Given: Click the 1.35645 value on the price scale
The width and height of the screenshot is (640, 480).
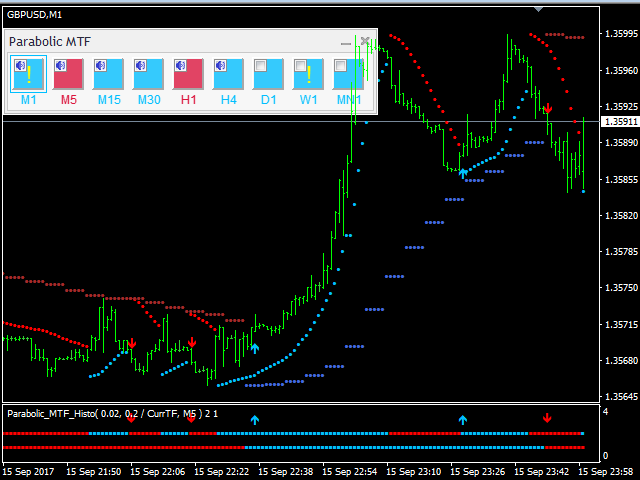Looking at the screenshot, I should 621,396.
